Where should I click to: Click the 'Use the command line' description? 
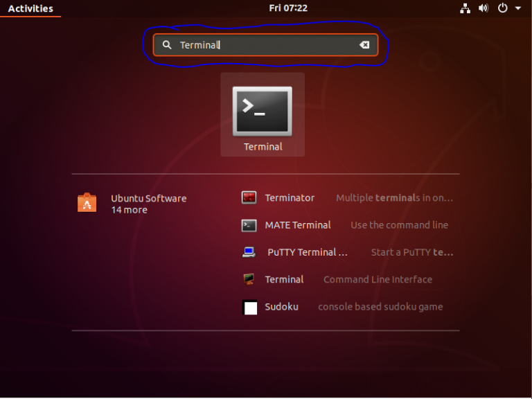point(399,225)
